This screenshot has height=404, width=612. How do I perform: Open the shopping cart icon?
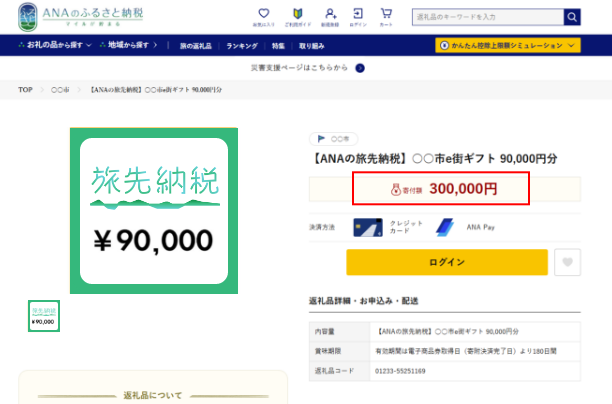click(386, 16)
